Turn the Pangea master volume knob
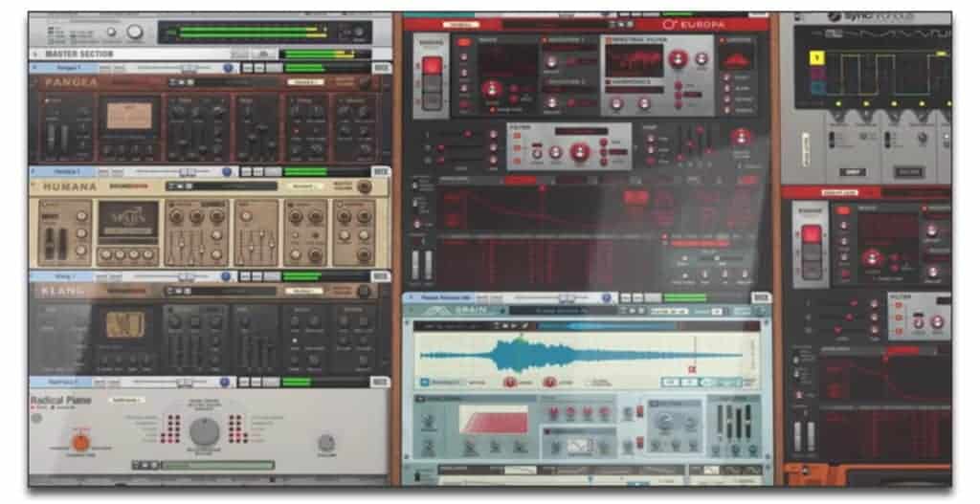 [x=364, y=82]
